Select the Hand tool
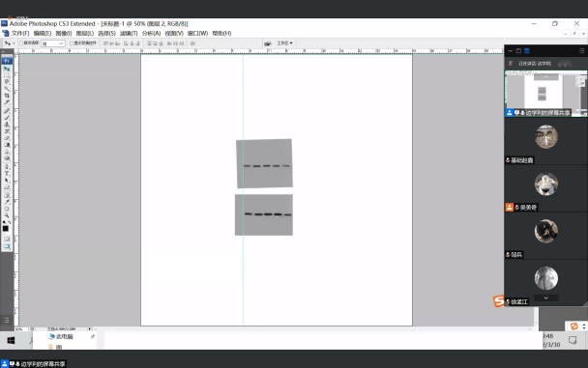The width and height of the screenshot is (588, 368). [x=7, y=209]
